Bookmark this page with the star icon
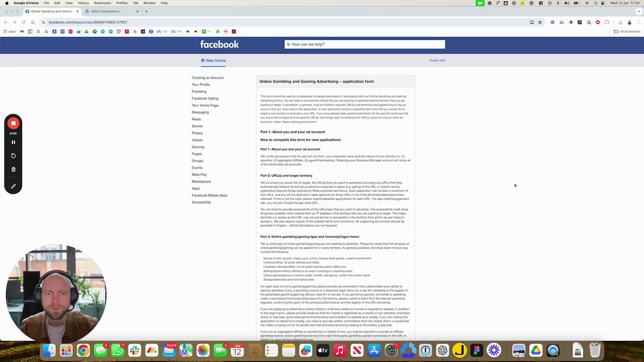This screenshot has height=362, width=644. point(540,22)
